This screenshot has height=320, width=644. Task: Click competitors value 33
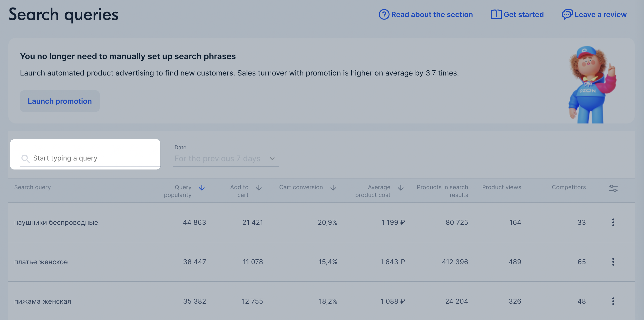coord(581,222)
